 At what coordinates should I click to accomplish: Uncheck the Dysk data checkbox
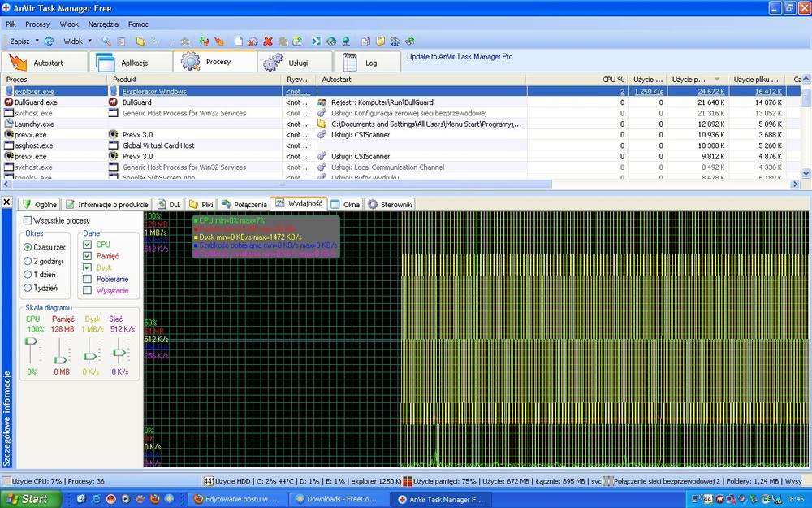[87, 267]
